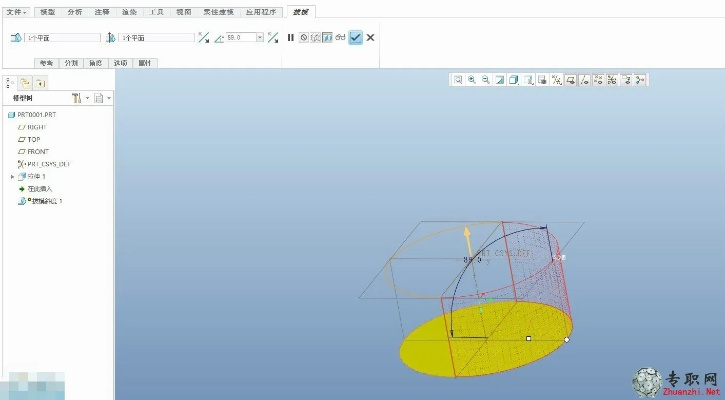Image resolution: width=725 pixels, height=400 pixels.
Task: Click the Refit view icon
Action: pyautogui.click(x=458, y=80)
